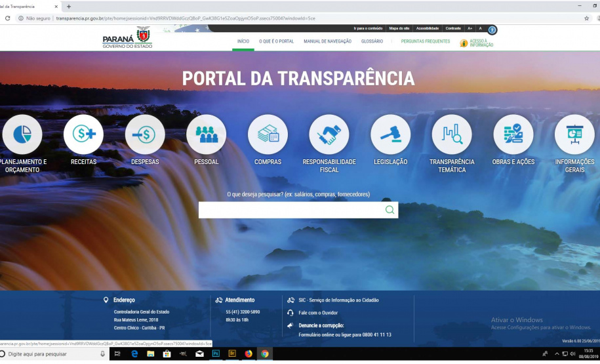Viewport: 600px width, 364px height.
Task: Open the Obras e Ações brick wall icon
Action: click(x=513, y=134)
